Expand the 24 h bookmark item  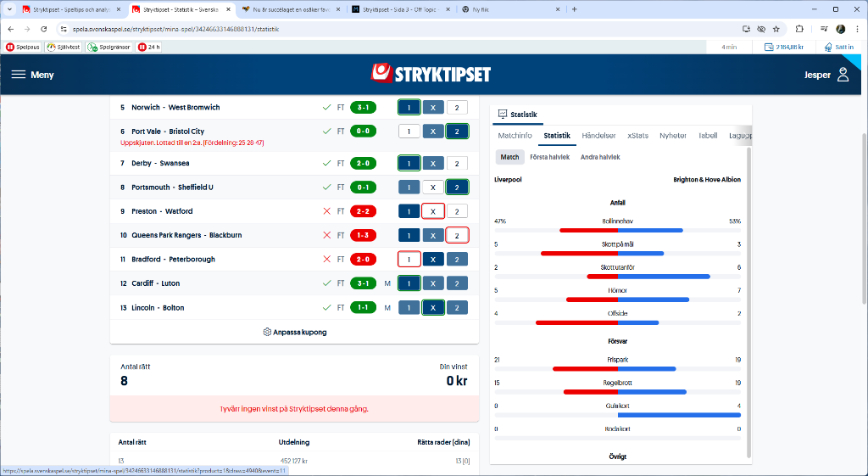149,47
